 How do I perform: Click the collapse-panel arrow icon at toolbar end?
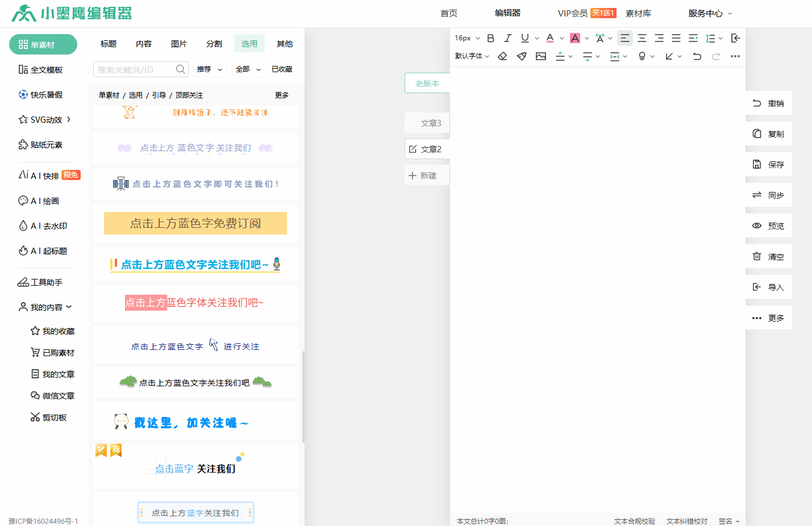735,38
